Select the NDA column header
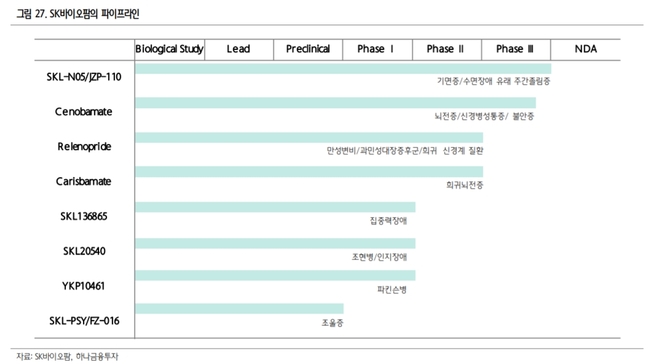650x364 pixels. pos(585,49)
